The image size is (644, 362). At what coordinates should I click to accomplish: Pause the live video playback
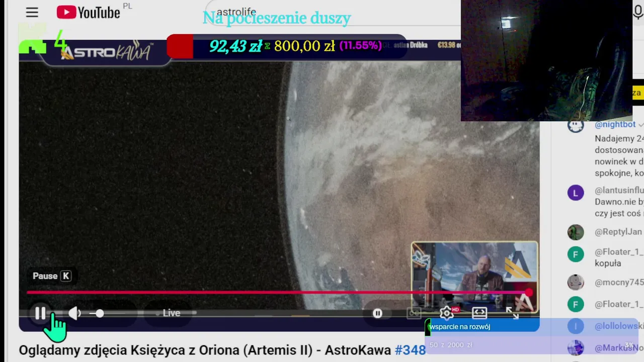click(x=40, y=313)
